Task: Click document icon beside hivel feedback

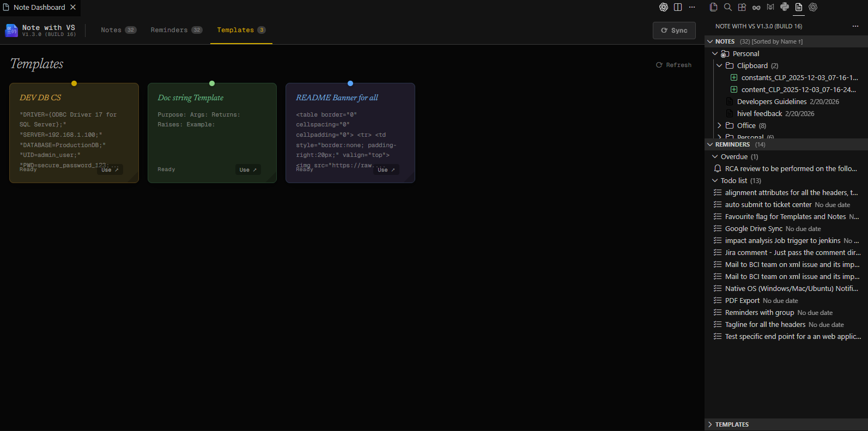Action: [730, 113]
